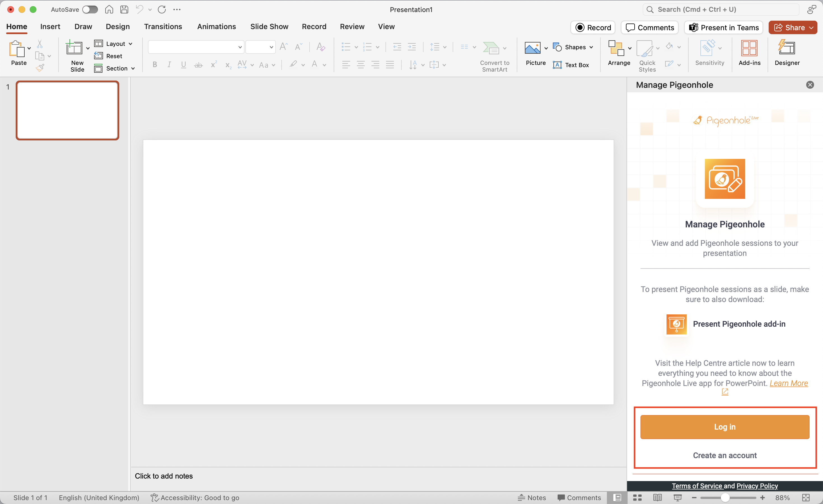Expand the Layout dropdown
The height and width of the screenshot is (504, 823).
(x=131, y=44)
